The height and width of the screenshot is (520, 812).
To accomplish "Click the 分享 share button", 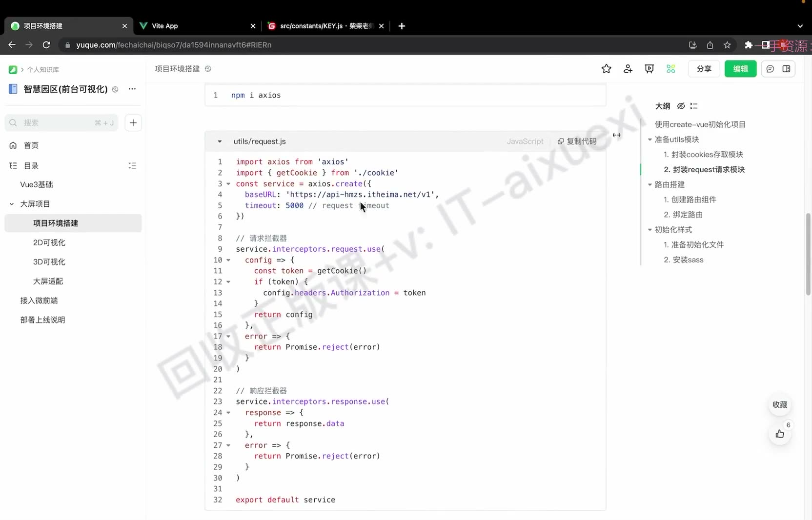I will (x=704, y=69).
